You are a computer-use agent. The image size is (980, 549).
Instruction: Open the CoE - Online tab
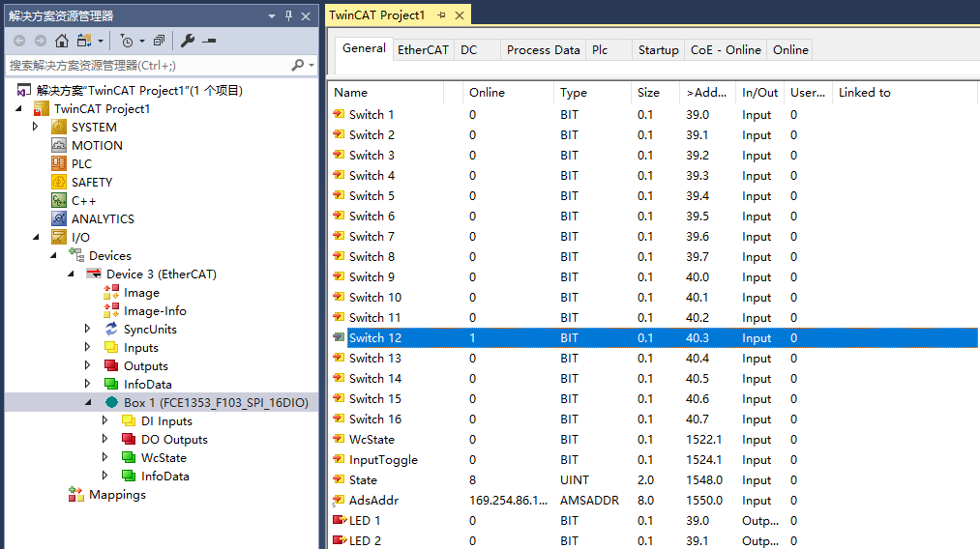click(726, 50)
